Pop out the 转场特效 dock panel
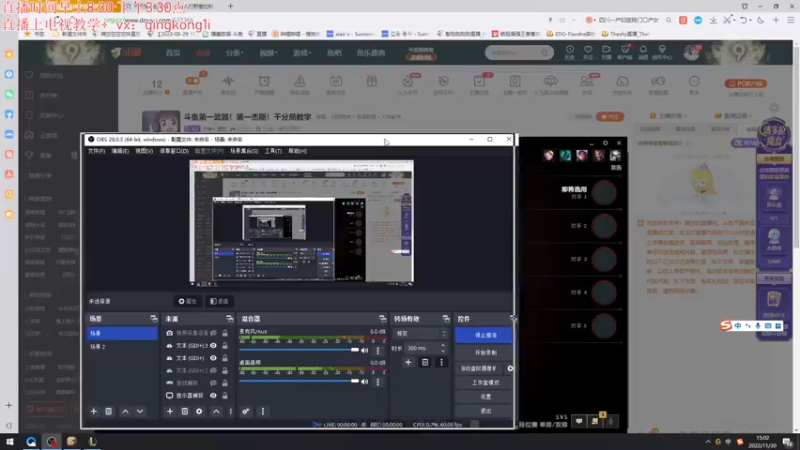800x450 pixels. coord(446,318)
